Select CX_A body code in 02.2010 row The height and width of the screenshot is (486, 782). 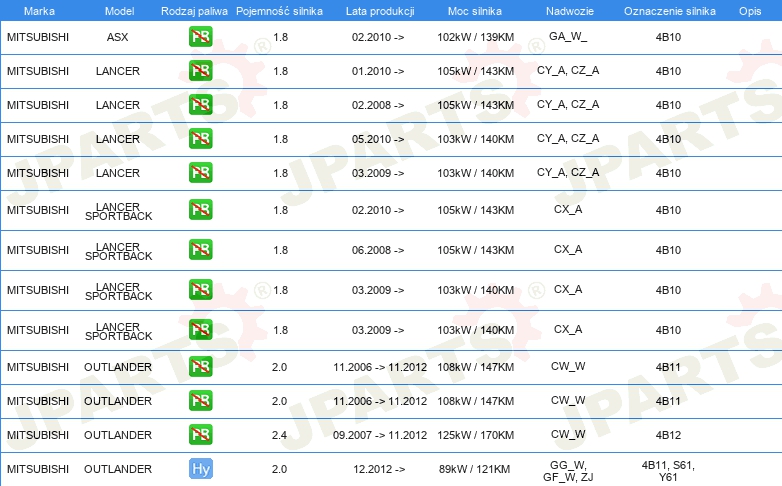coord(568,209)
